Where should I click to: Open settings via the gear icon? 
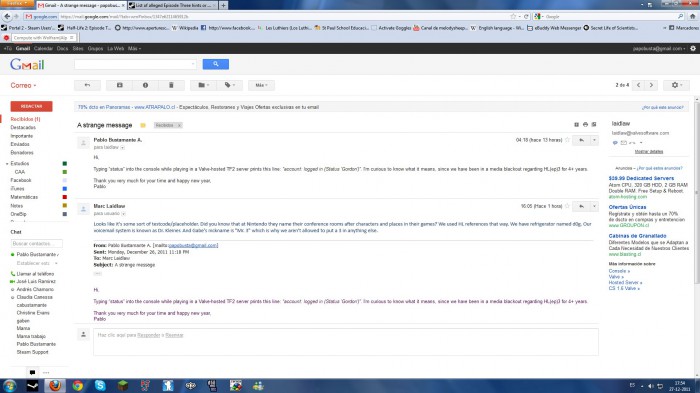(677, 85)
